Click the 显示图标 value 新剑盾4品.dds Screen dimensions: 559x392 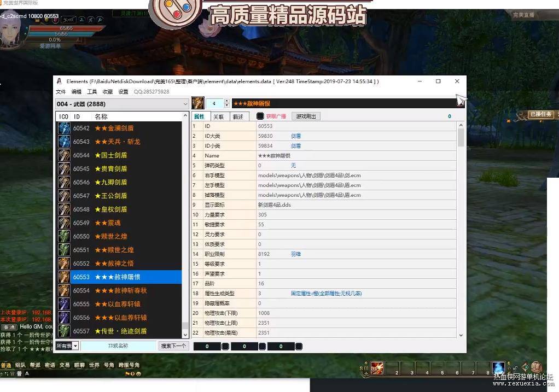[x=275, y=205]
